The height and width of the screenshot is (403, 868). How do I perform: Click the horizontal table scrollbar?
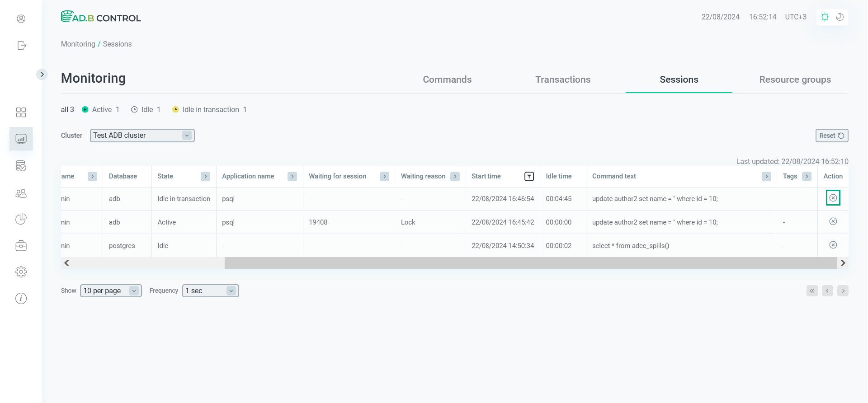pos(530,263)
